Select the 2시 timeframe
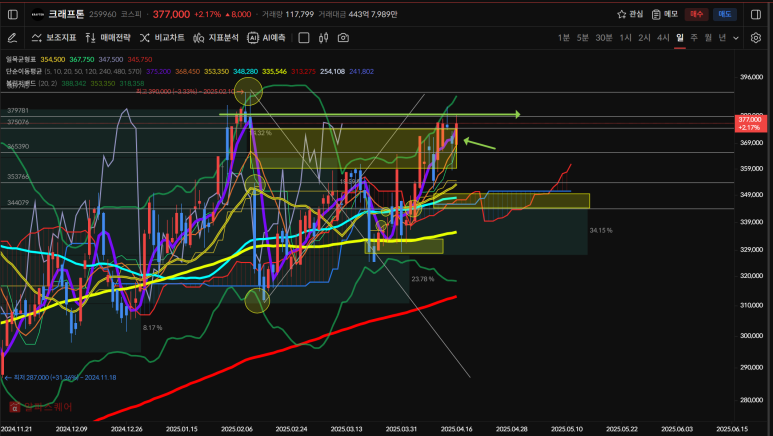 click(x=644, y=37)
